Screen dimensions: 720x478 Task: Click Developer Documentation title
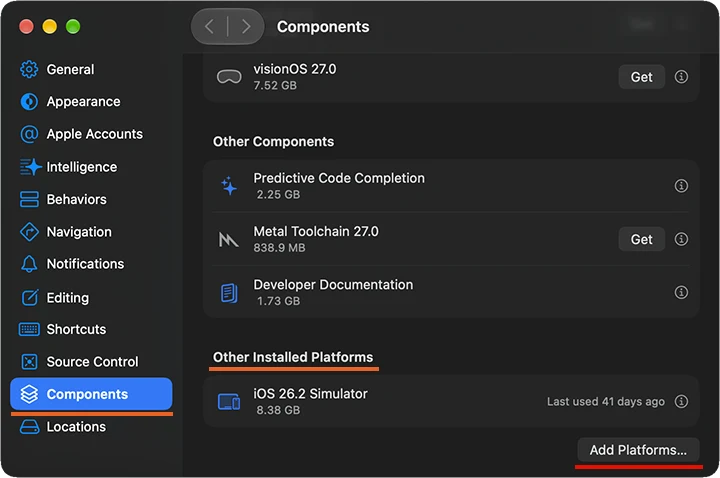[x=333, y=285]
